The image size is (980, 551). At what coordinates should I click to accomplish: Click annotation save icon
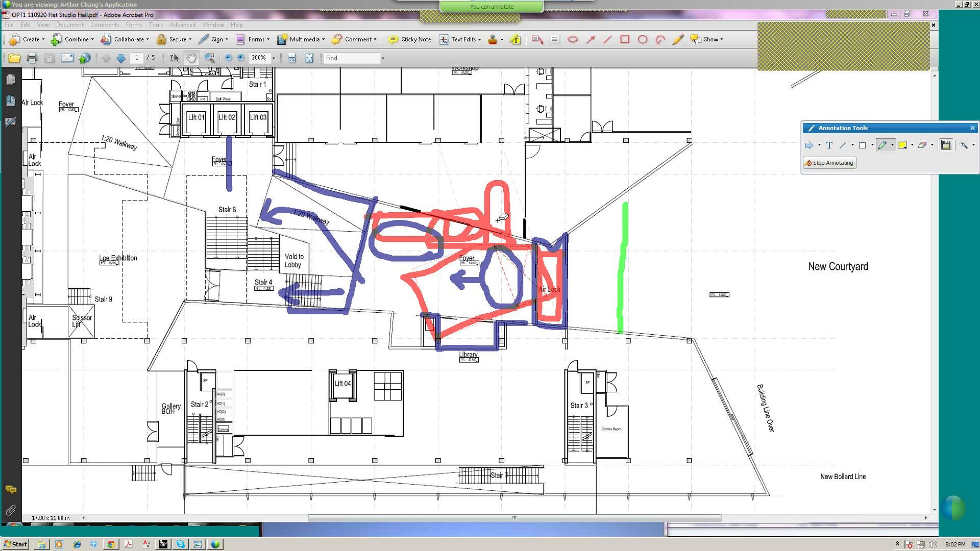point(946,145)
